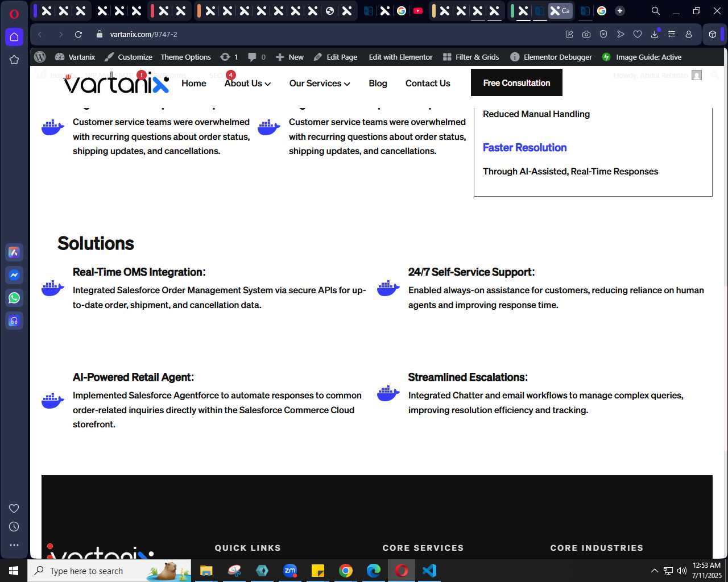Open Filter & Grids in the admin bar

471,57
